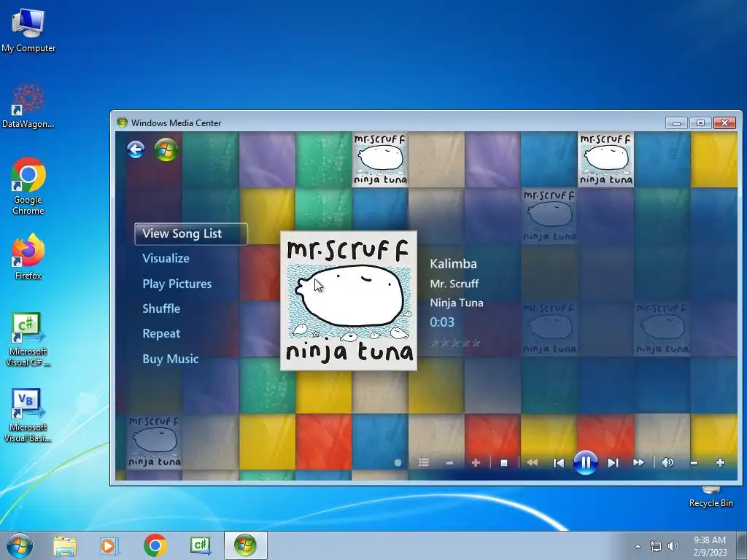This screenshot has width=747, height=560.
Task: Open My Computer desktop icon
Action: coord(28,31)
